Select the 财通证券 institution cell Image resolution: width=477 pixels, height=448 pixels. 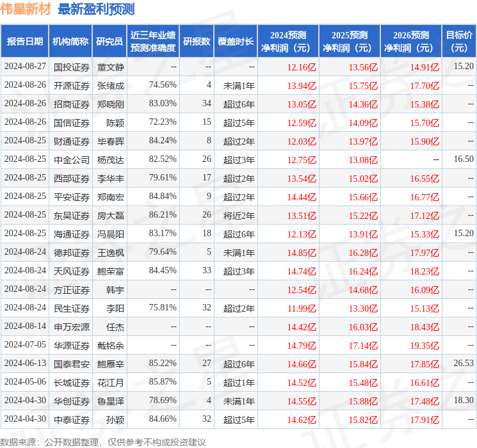(72, 141)
